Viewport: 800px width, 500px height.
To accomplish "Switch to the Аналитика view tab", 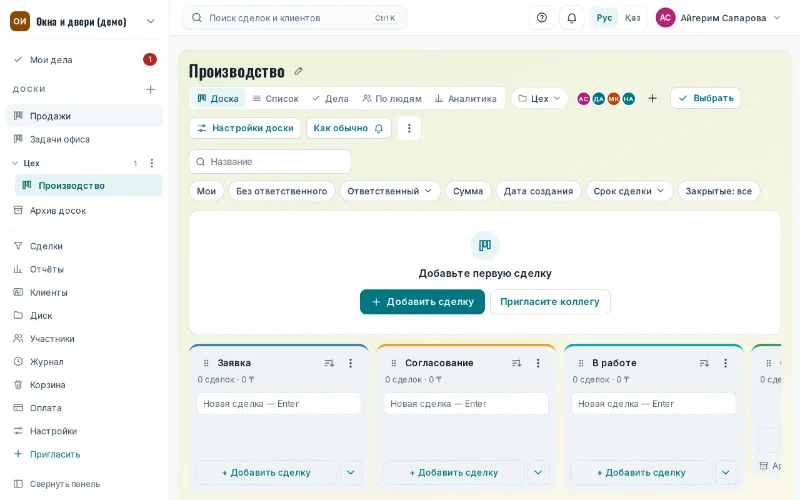I will click(465, 98).
